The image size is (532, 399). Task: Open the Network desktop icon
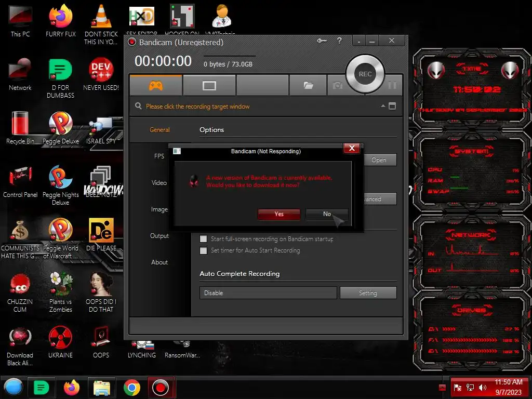point(20,74)
